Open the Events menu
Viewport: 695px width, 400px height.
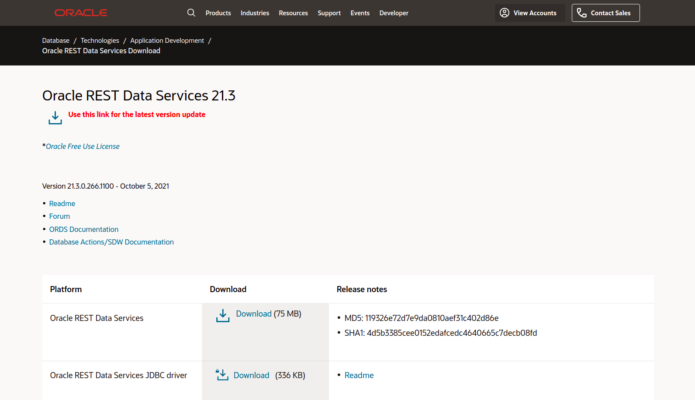[x=360, y=13]
